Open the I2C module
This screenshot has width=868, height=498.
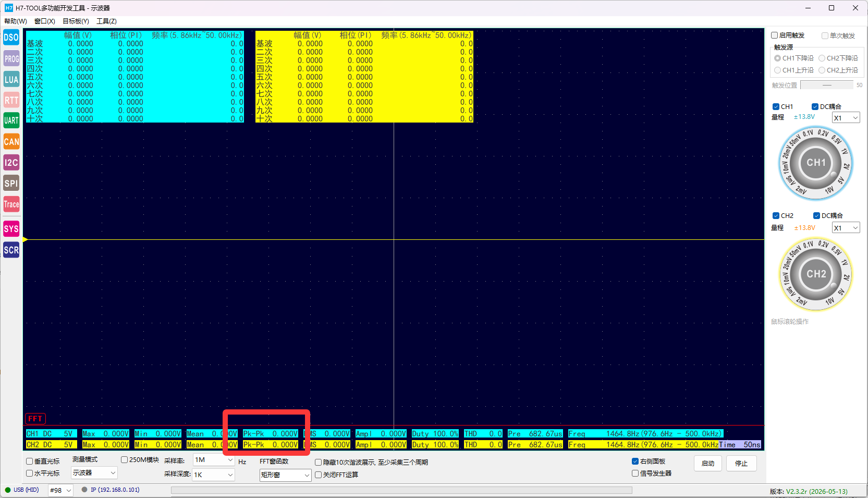pos(11,162)
